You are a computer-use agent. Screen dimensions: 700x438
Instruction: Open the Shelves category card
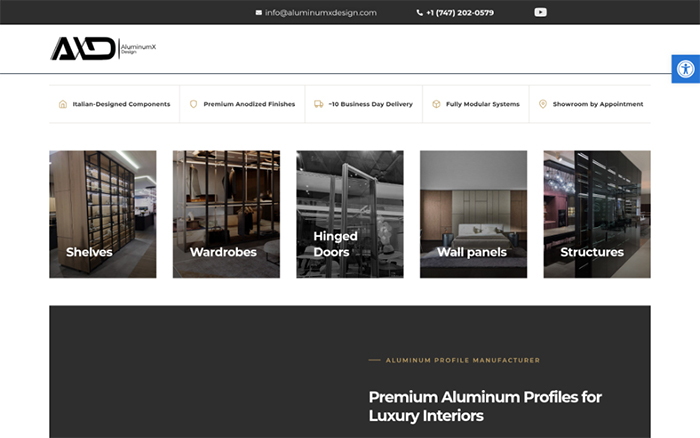coord(103,214)
